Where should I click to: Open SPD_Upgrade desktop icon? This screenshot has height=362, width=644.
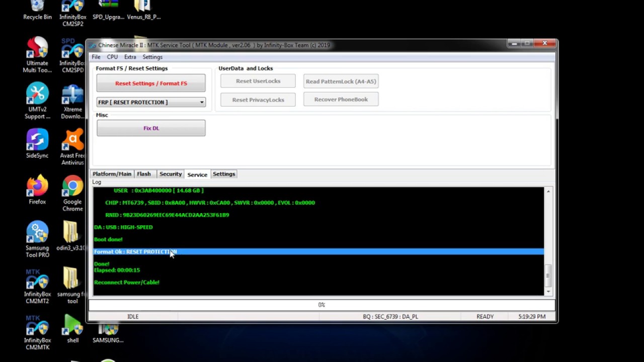pos(108,10)
